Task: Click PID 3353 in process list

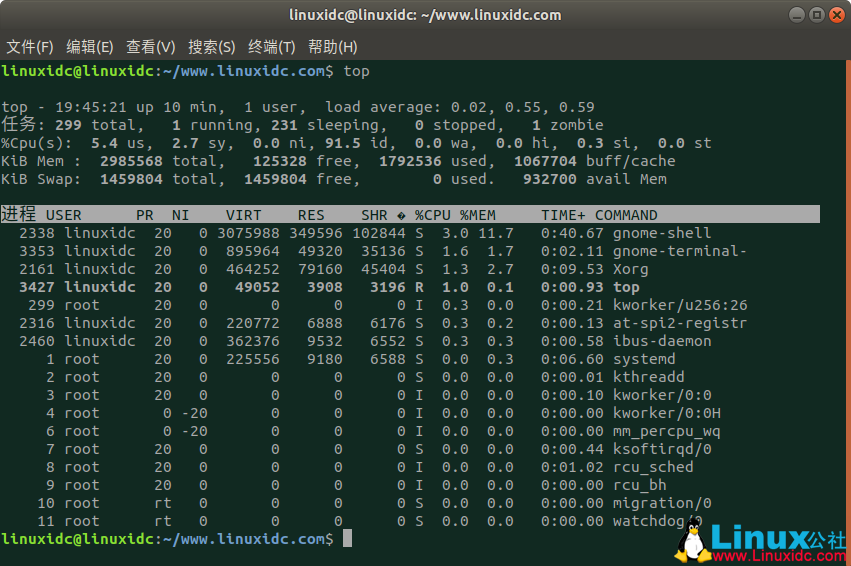Action: (x=37, y=251)
